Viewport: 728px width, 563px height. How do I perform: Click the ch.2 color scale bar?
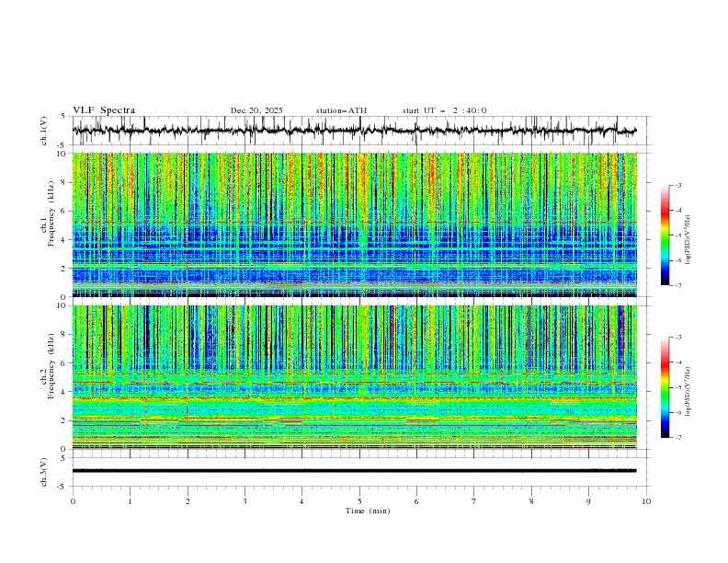665,386
